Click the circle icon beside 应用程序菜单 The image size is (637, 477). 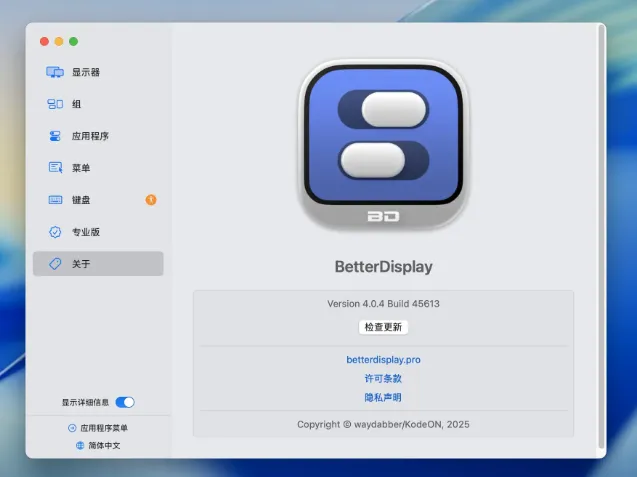click(72, 428)
